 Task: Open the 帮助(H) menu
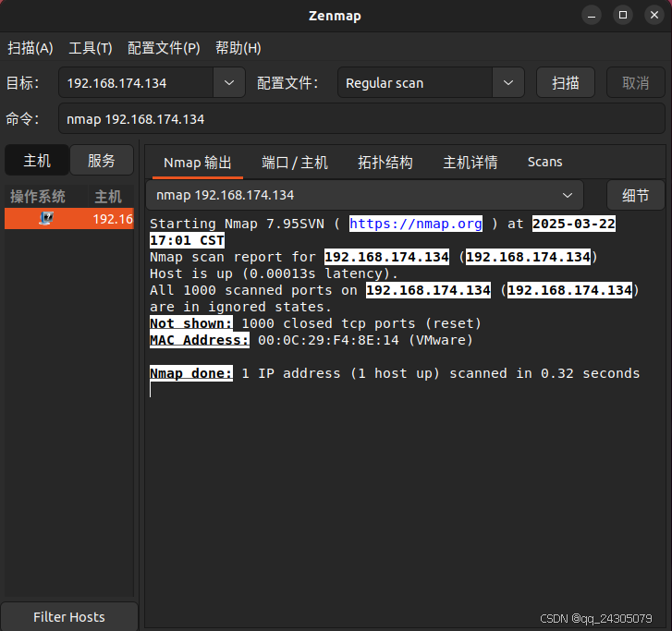238,48
